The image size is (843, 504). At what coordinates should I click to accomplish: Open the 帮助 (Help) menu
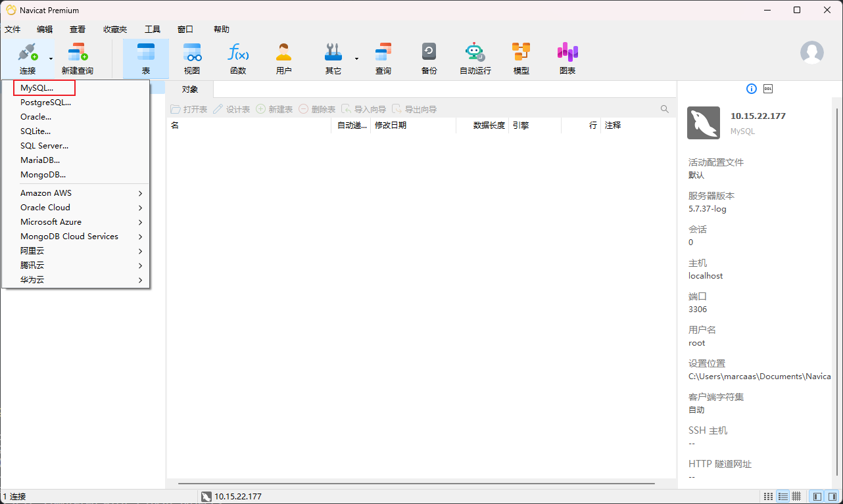point(222,30)
